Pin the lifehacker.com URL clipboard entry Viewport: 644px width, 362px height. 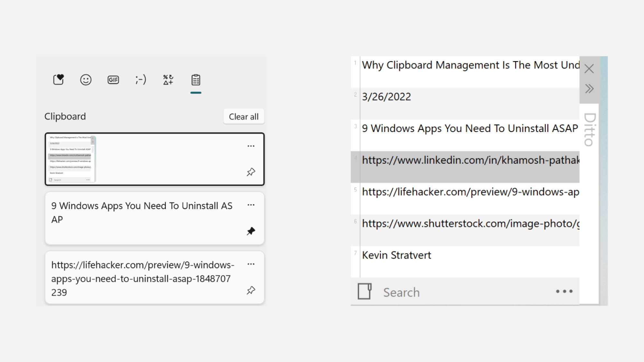(x=251, y=291)
